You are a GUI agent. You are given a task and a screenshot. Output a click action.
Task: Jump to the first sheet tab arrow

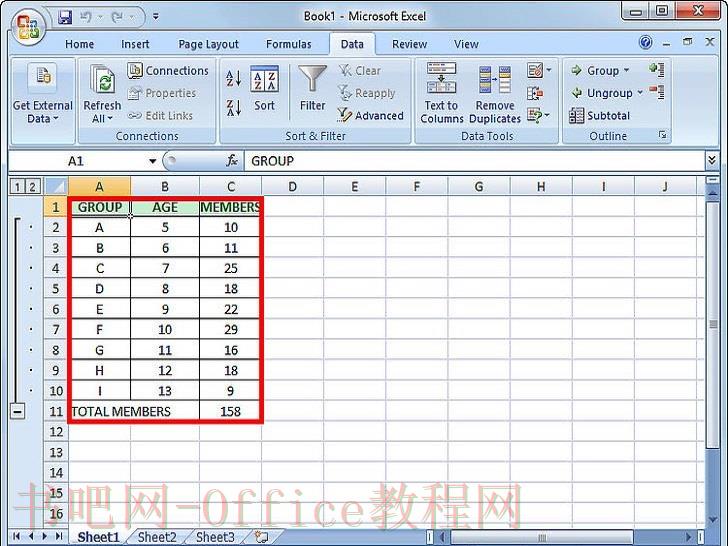pyautogui.click(x=16, y=537)
